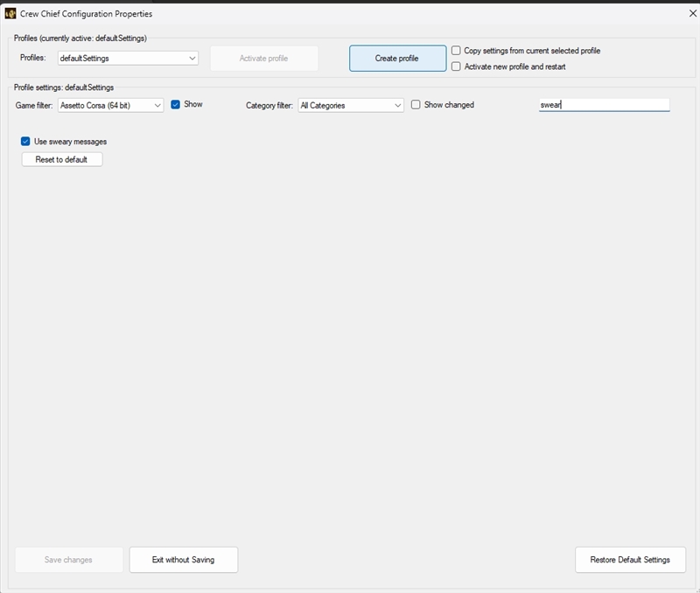Click the Crew Chief app icon in title bar
700x593 pixels.
pyautogui.click(x=10, y=14)
